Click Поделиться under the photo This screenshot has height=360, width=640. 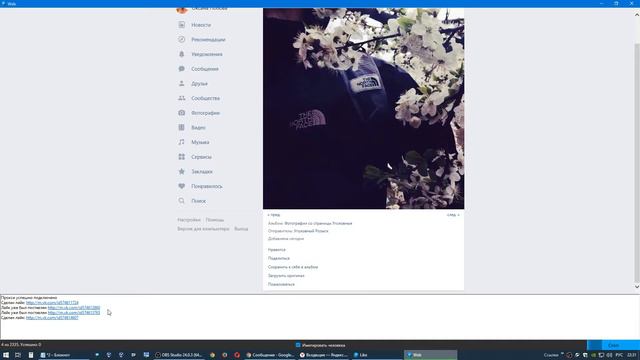(279, 258)
